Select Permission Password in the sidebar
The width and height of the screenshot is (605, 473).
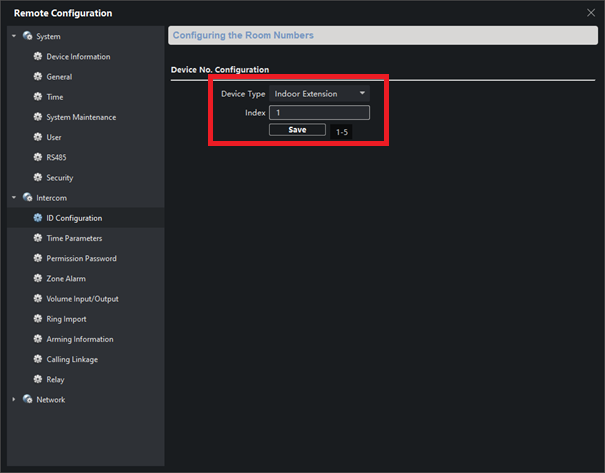click(81, 259)
